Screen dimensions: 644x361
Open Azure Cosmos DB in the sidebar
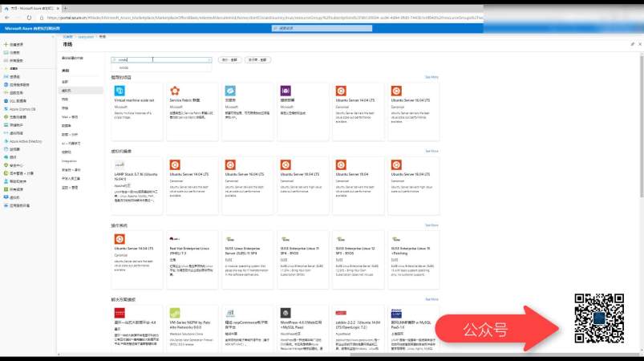pyautogui.click(x=19, y=109)
